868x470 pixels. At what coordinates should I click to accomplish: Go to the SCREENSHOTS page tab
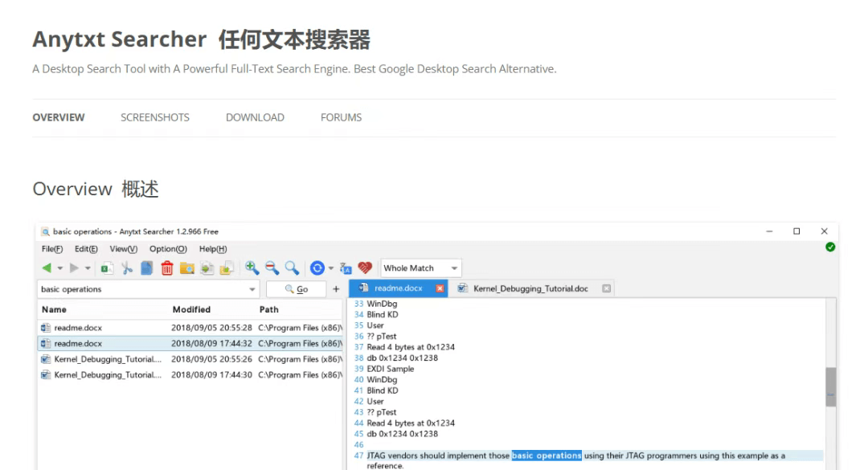pos(155,117)
